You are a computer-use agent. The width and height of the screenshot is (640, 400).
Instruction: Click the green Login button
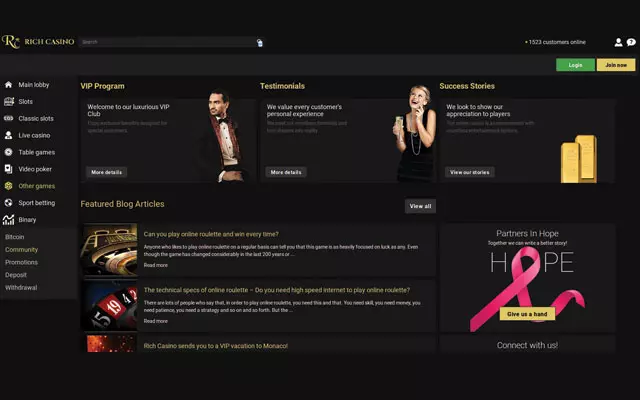[575, 65]
